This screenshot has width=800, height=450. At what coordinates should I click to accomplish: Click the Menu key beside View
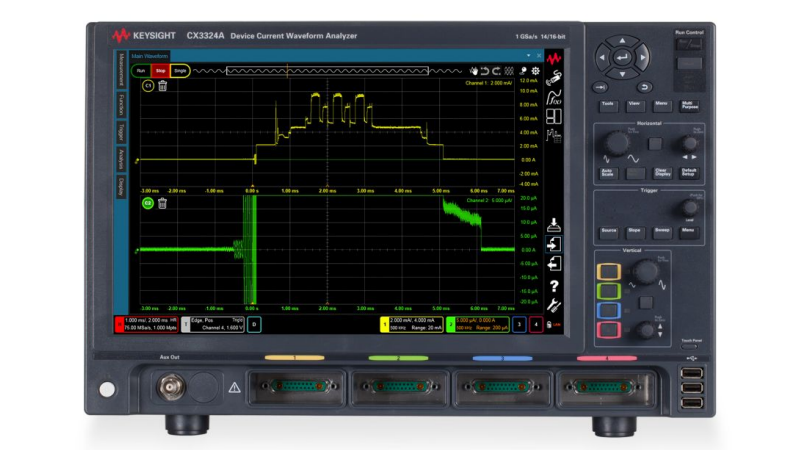click(x=662, y=105)
